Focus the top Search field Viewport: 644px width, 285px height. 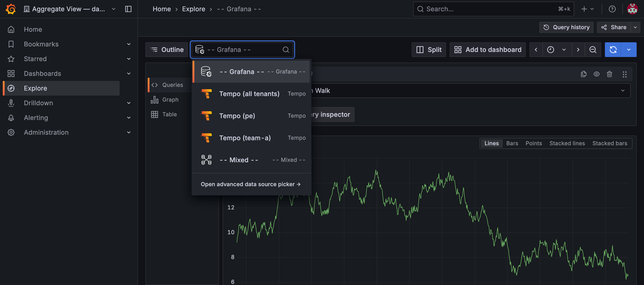coord(493,9)
